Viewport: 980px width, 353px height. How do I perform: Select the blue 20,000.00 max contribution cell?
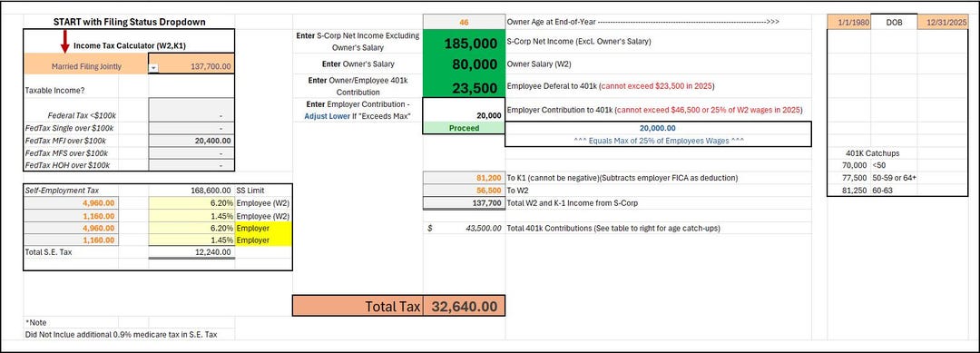pyautogui.click(x=658, y=127)
